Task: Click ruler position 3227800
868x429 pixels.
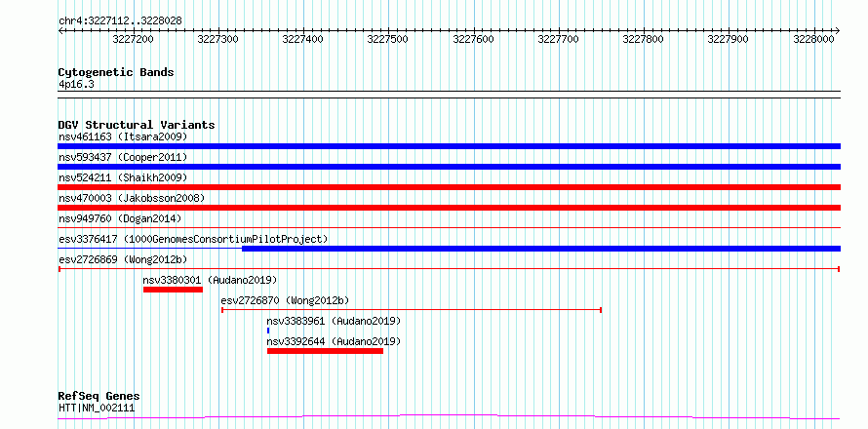Action: (644, 39)
